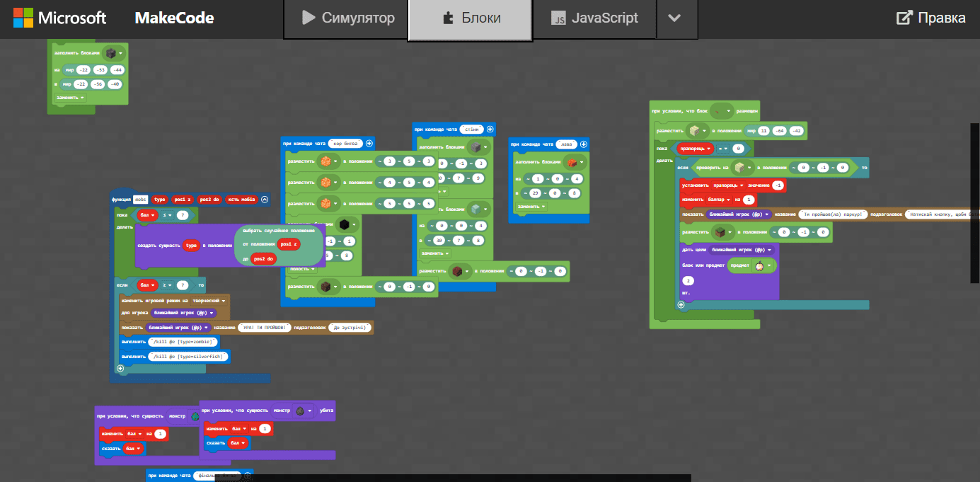
Task: Open the 'прапорець' variable dropdown in while condition
Action: tap(695, 149)
